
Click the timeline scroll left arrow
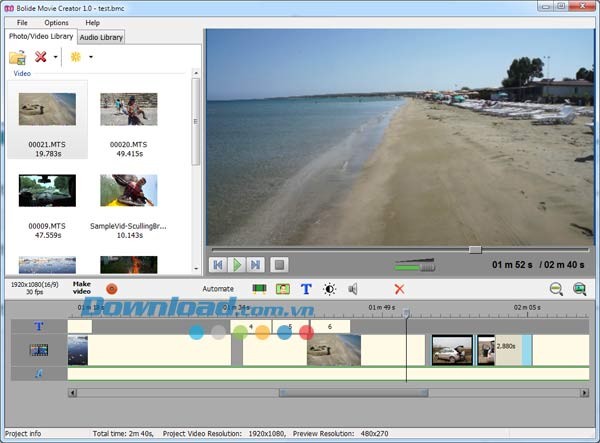point(73,393)
